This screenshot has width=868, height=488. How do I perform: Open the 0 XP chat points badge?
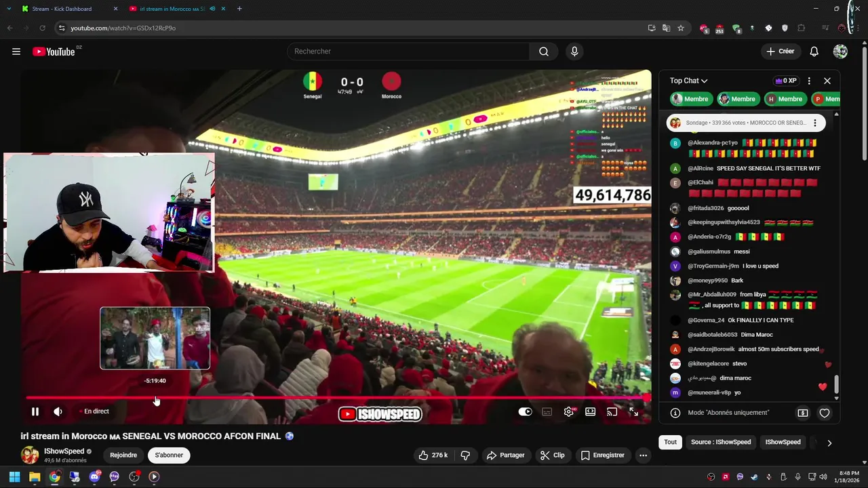tap(786, 81)
